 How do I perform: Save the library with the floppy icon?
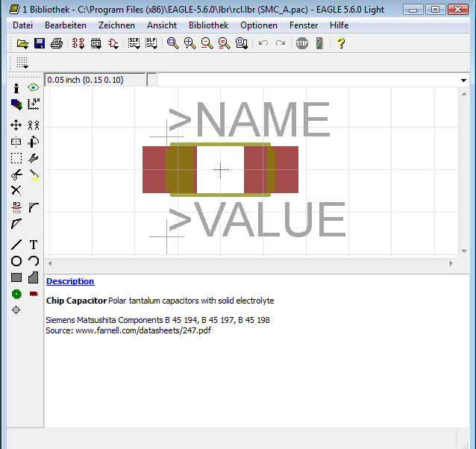tap(40, 43)
